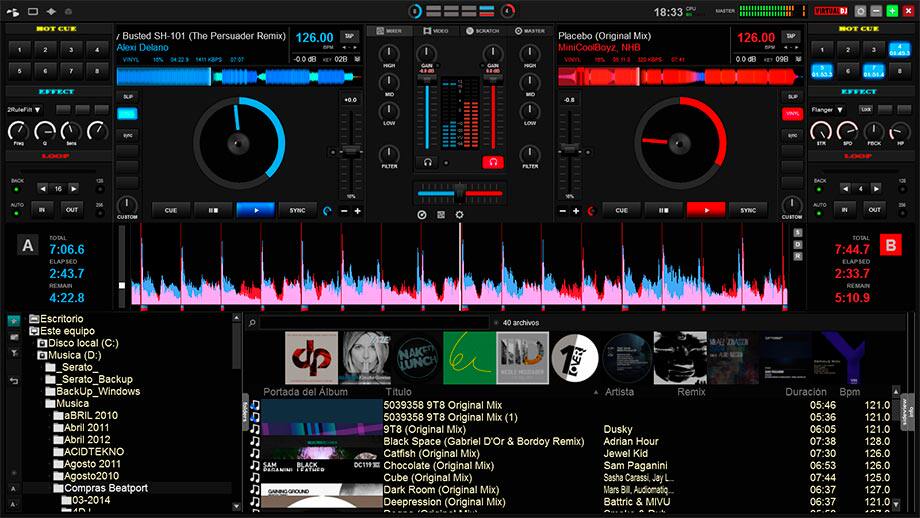Toggle deck B hot cue 4 at 03:45
This screenshot has width=920, height=518.
coord(899,49)
